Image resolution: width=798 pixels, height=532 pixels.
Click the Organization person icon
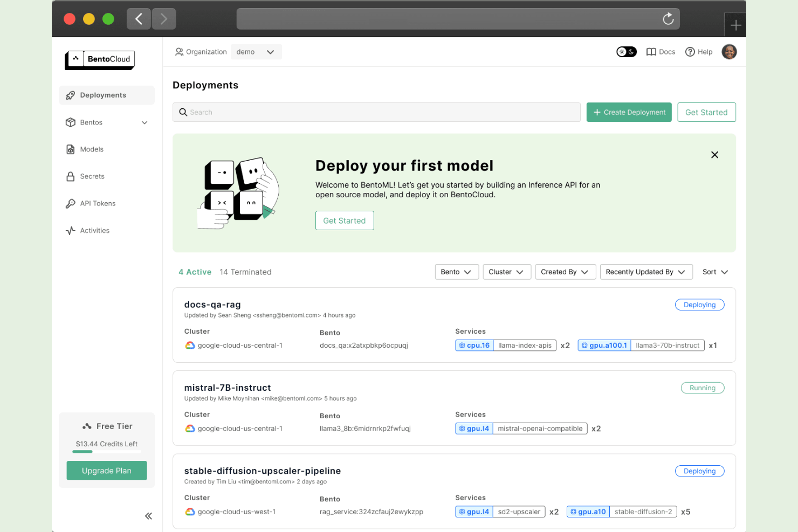tap(179, 52)
